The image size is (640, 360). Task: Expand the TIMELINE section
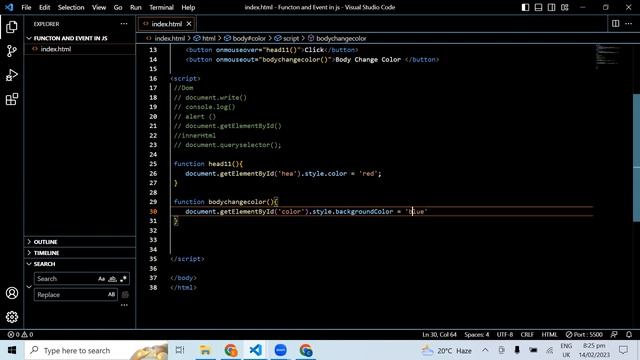(80, 253)
